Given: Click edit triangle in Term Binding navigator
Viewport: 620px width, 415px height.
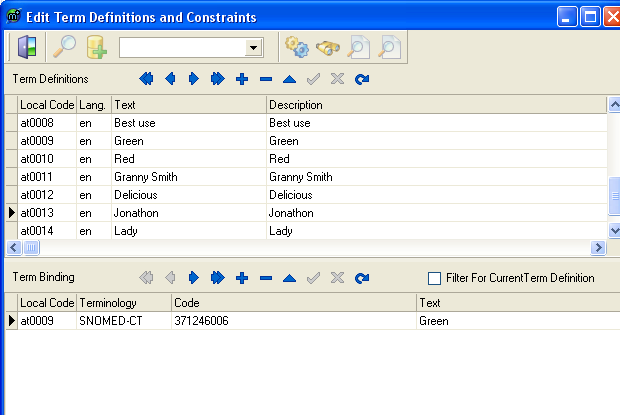Looking at the screenshot, I should pyautogui.click(x=289, y=278).
